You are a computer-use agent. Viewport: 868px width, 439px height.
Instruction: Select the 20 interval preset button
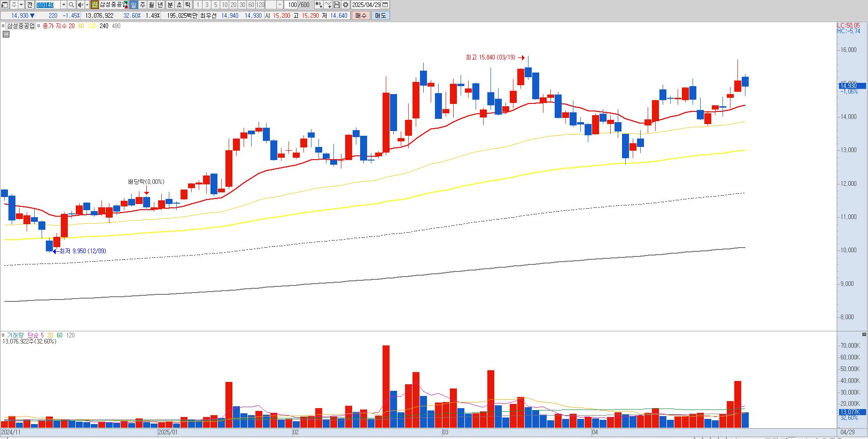[233, 5]
